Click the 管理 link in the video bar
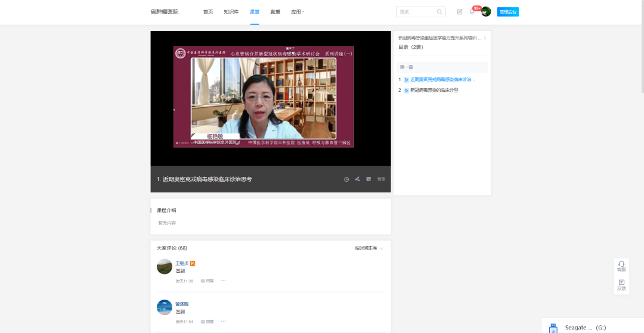The width and height of the screenshot is (644, 333). coord(381,179)
